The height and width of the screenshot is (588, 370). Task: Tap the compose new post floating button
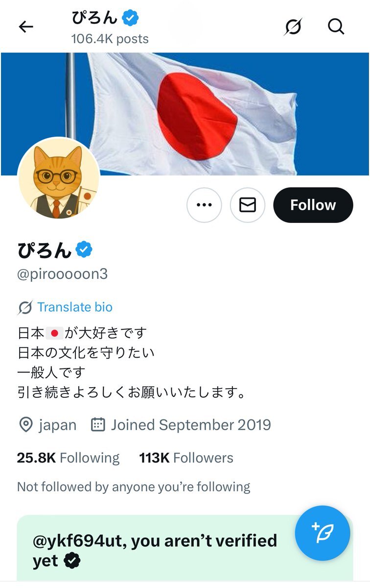tap(323, 533)
